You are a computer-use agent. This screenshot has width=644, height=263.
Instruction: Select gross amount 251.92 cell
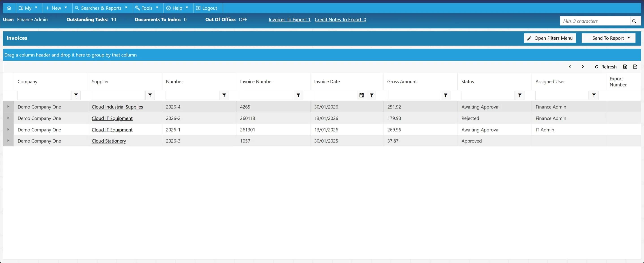420,107
